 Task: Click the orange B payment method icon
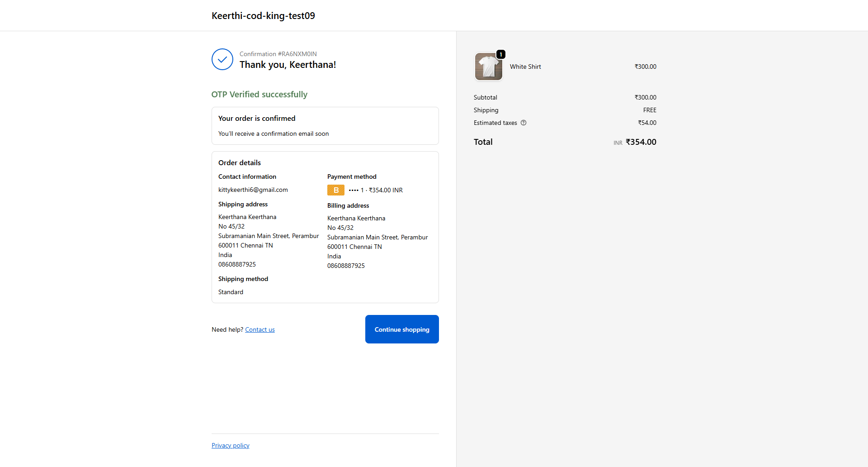335,190
